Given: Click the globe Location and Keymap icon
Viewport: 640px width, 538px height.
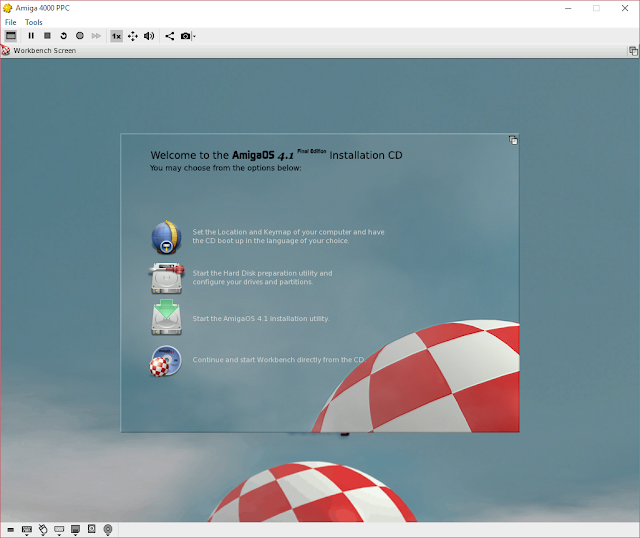Looking at the screenshot, I should pos(166,237).
